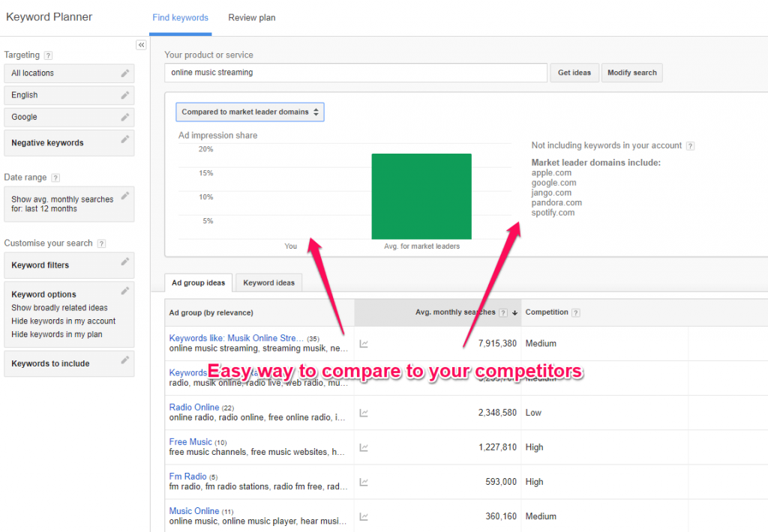
Task: Open the Compared to market leader domains dropdown
Action: [x=250, y=111]
